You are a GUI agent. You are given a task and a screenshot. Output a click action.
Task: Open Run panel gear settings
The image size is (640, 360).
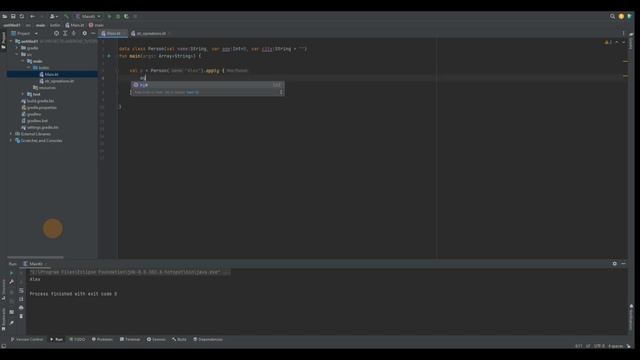pyautogui.click(x=615, y=264)
